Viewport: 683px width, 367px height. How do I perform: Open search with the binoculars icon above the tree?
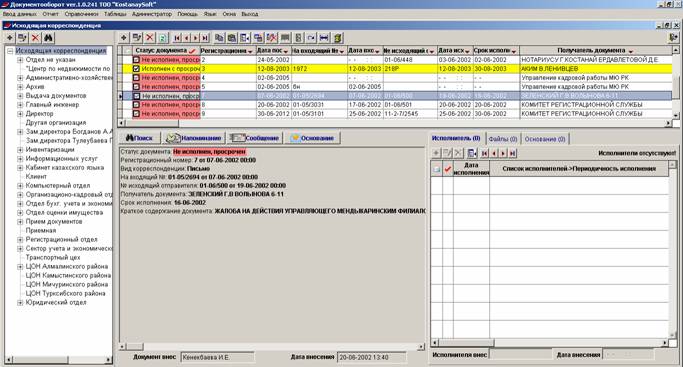pos(48,38)
